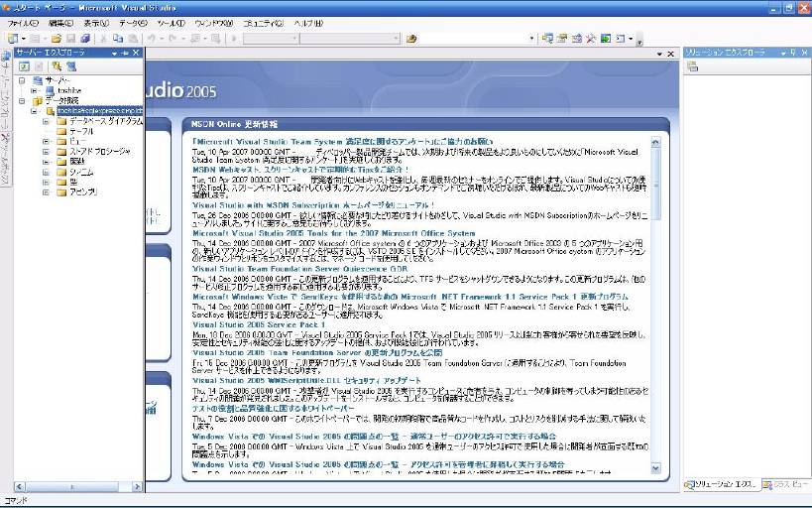Open the SendKeys .NET Framework 1.1 update link

(410, 297)
